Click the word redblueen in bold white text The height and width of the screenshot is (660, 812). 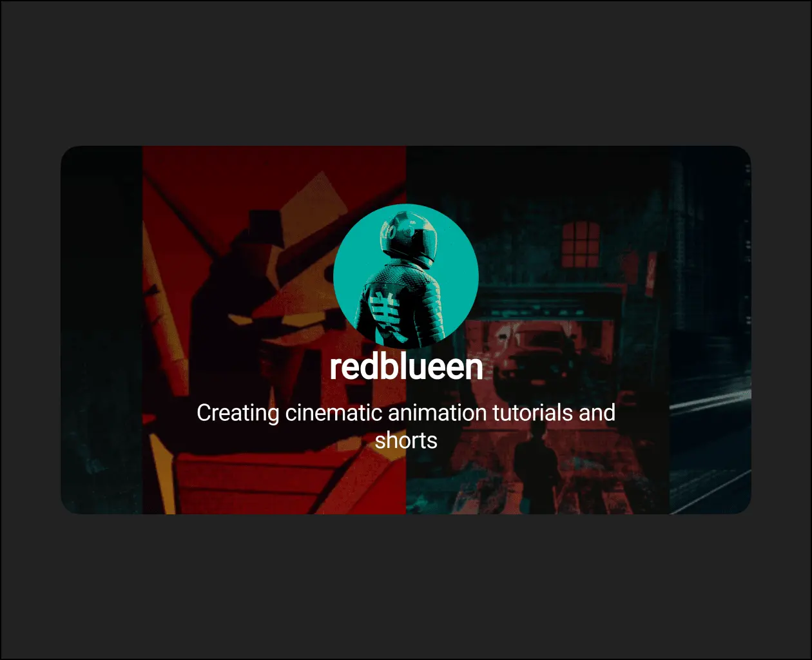pos(406,367)
